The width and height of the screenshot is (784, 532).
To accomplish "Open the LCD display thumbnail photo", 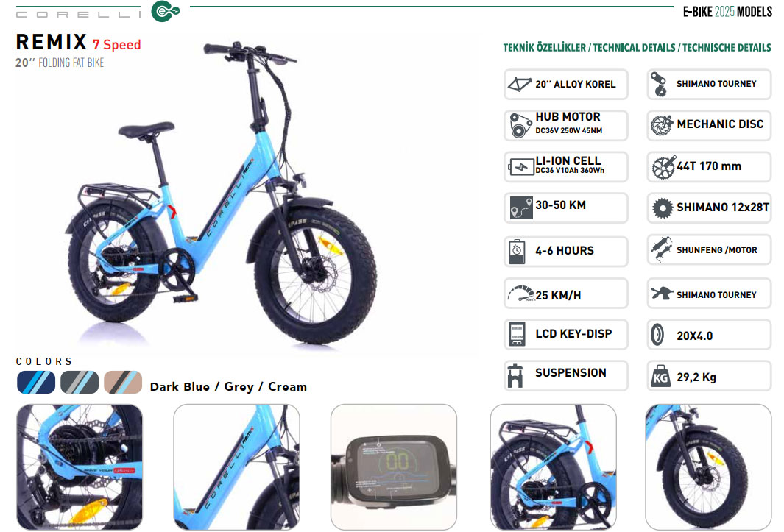I will tap(394, 467).
